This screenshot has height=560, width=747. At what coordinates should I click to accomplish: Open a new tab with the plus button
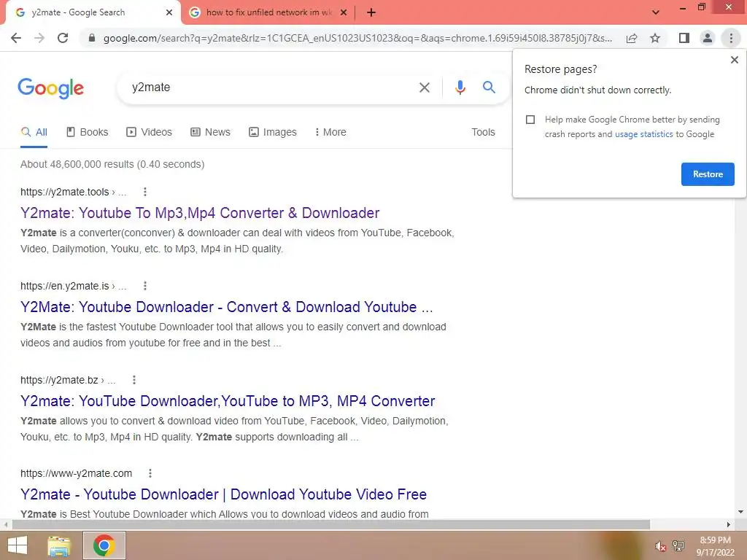(x=371, y=12)
